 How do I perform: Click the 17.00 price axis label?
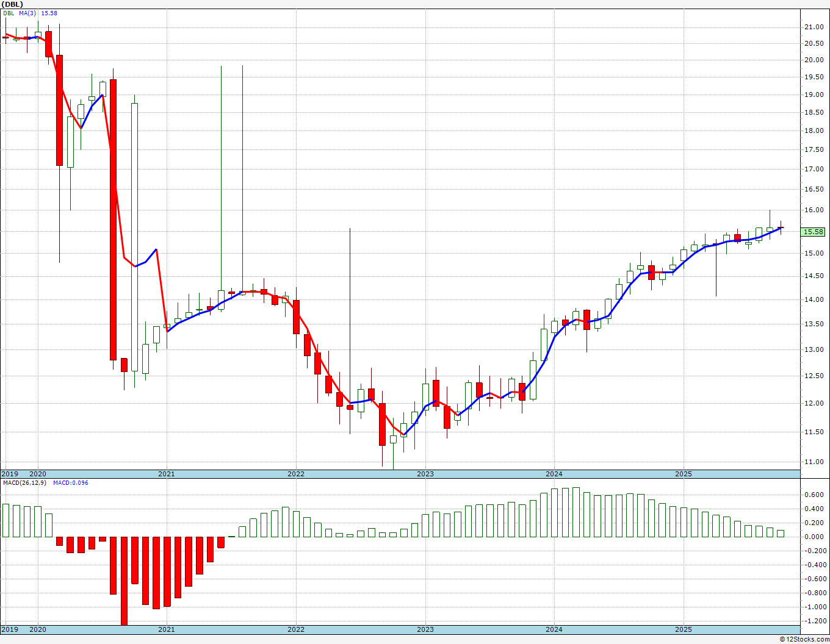click(x=813, y=169)
